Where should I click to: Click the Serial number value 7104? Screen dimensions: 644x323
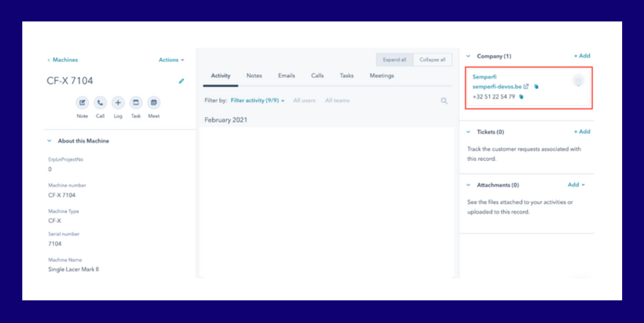[55, 244]
